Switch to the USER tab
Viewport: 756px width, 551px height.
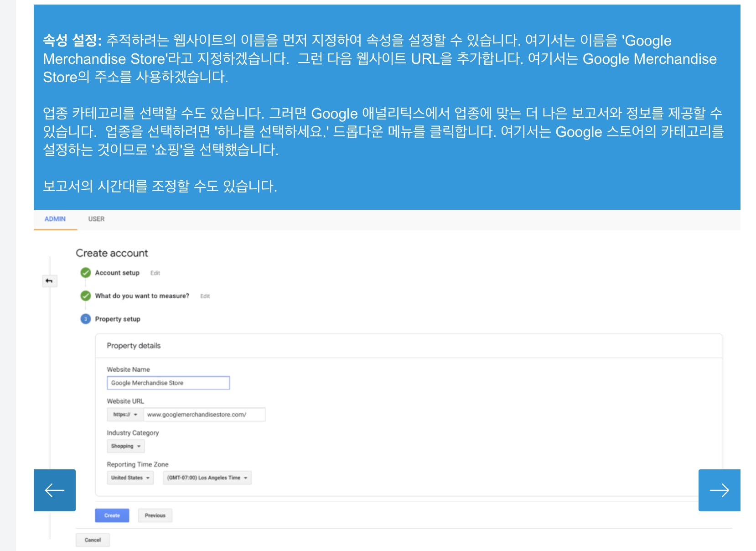pos(96,219)
